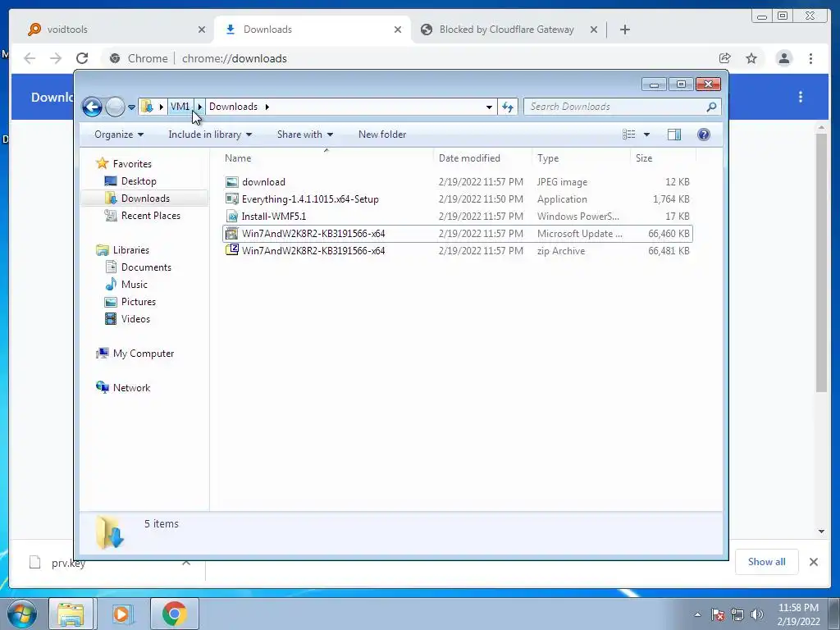Open Windows Explorer from taskbar
The image size is (840, 630).
point(71,614)
